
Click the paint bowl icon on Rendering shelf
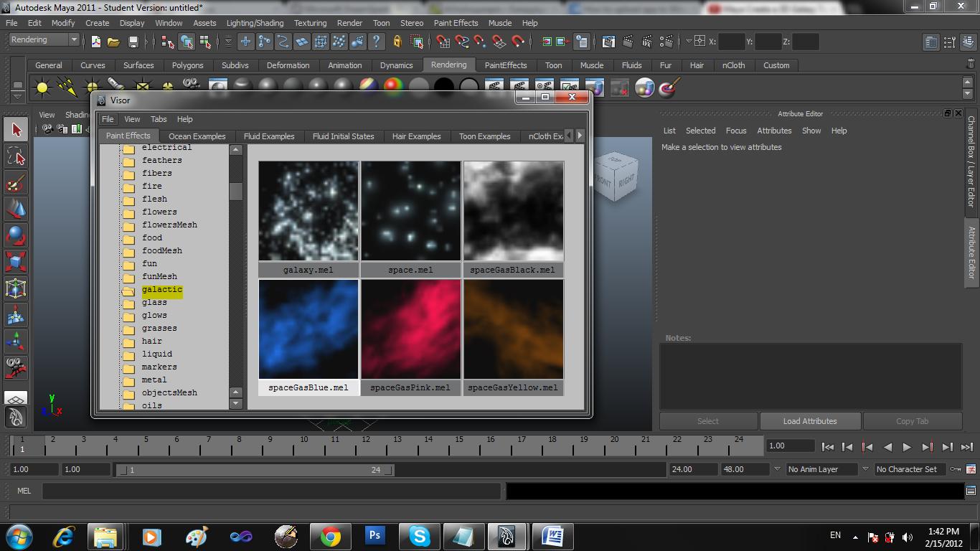point(669,88)
